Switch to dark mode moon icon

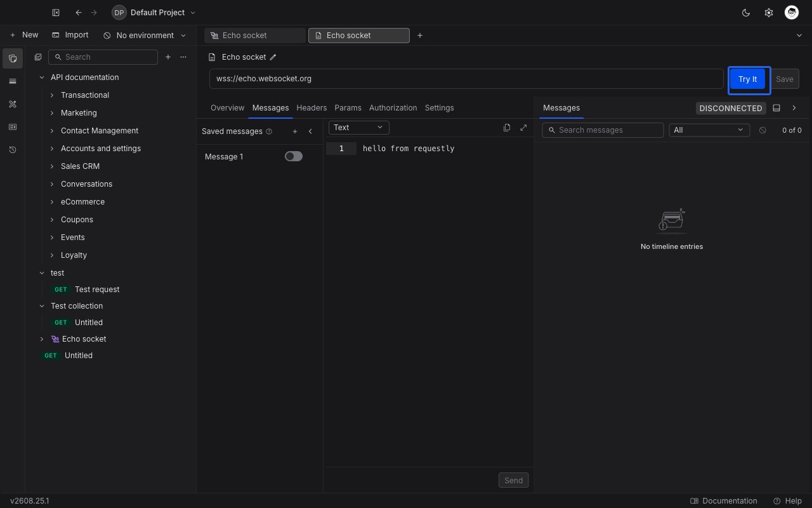(x=746, y=13)
